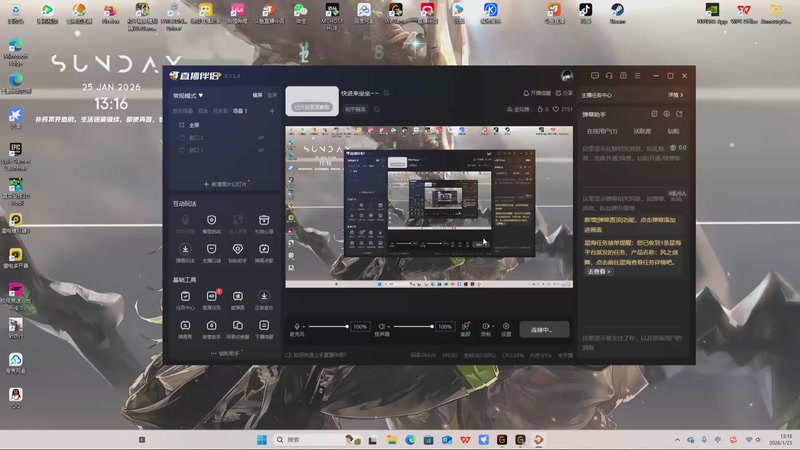Open the 正版音乐 music download icon
Screen dimensions: 800x450
(x=264, y=296)
